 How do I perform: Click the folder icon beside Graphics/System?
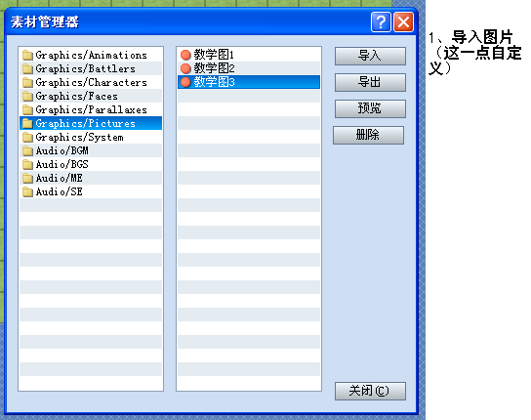click(x=27, y=138)
